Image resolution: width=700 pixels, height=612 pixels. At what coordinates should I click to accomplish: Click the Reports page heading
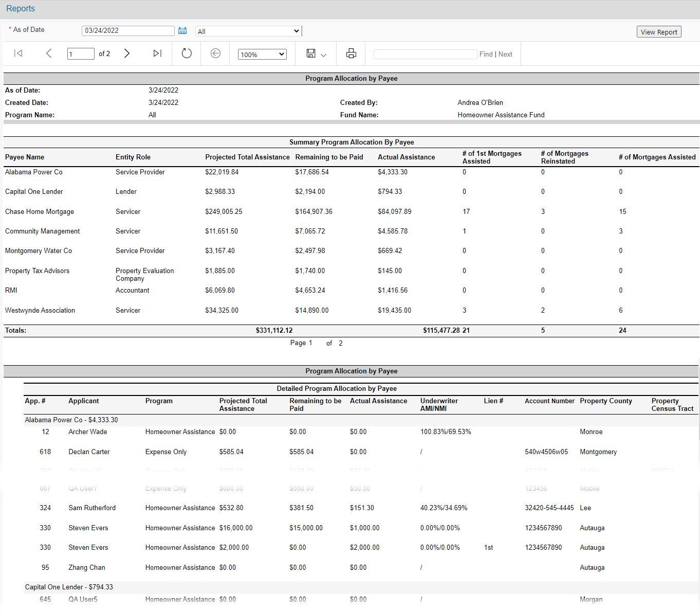pyautogui.click(x=20, y=8)
